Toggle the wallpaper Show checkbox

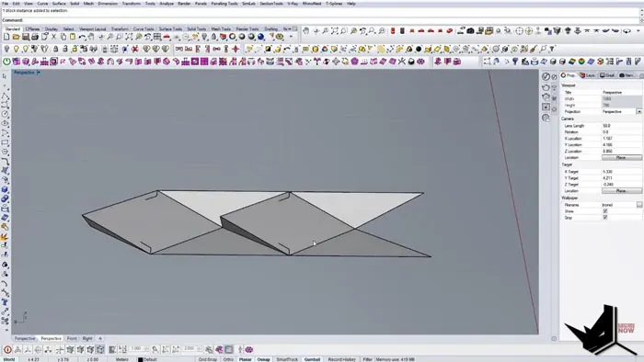tap(605, 211)
